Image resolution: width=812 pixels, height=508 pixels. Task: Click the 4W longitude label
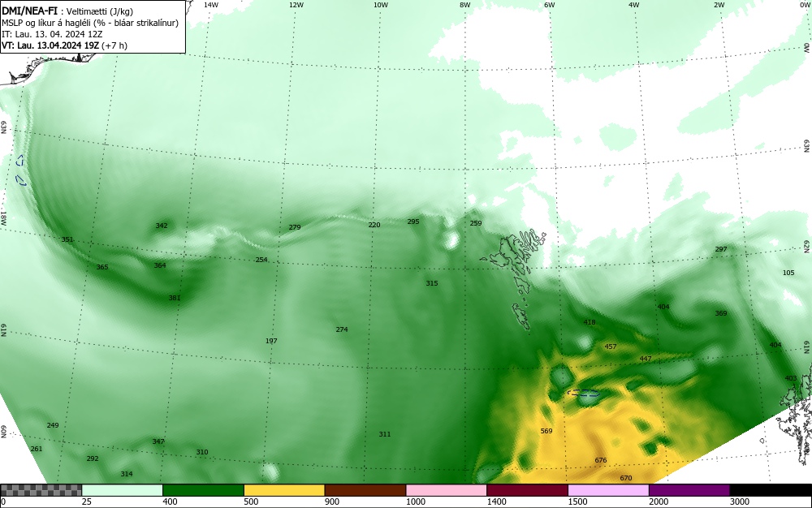tap(634, 5)
